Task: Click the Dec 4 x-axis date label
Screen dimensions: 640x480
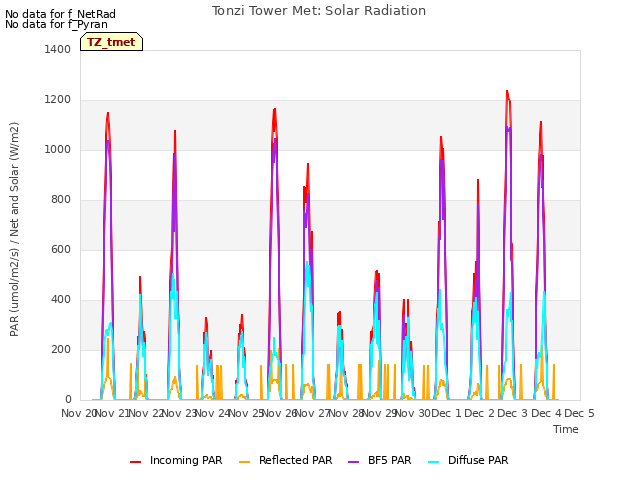Action: 546,413
